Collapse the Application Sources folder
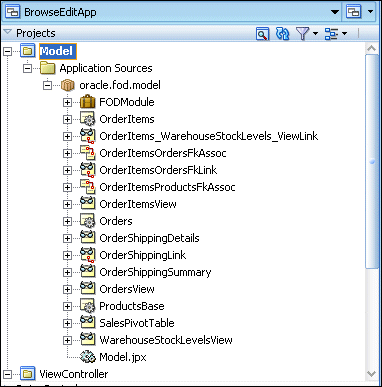 pos(27,68)
